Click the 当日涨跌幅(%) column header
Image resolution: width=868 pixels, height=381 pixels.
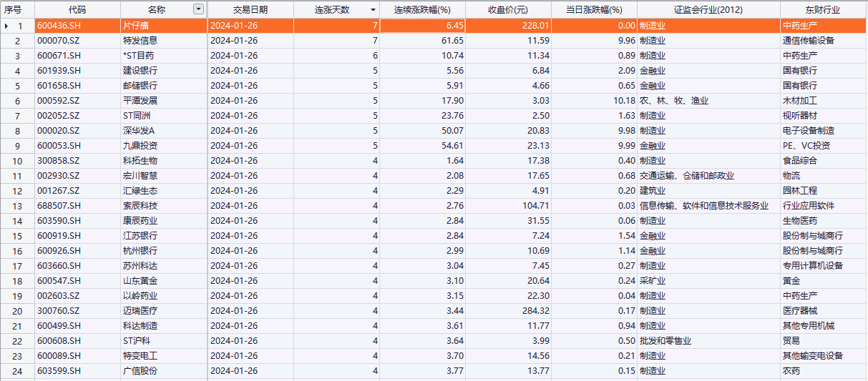[594, 10]
